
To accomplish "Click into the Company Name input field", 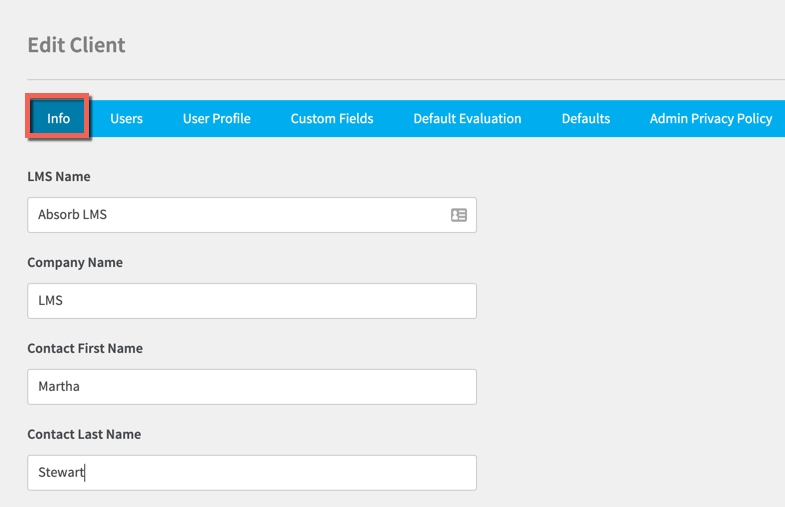I will click(252, 301).
